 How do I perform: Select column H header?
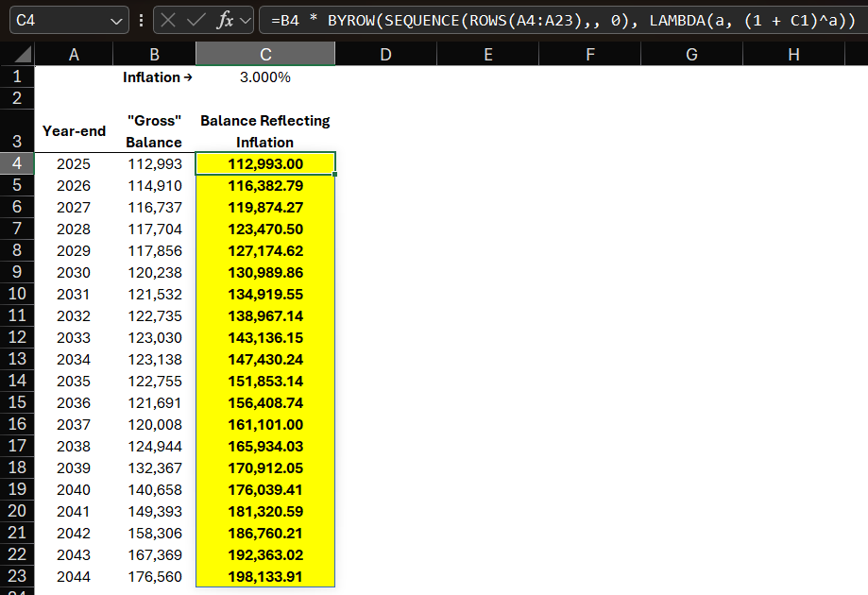coord(793,54)
